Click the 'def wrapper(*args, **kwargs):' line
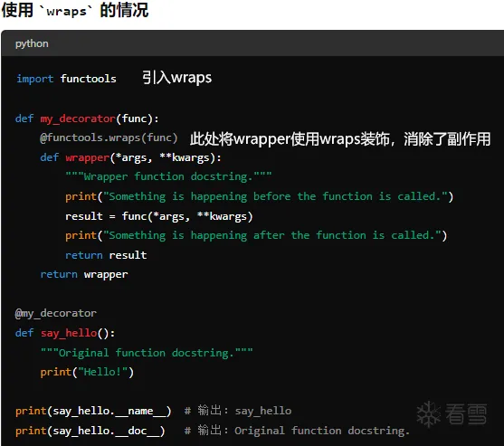Image resolution: width=504 pixels, height=446 pixels. pyautogui.click(x=130, y=158)
